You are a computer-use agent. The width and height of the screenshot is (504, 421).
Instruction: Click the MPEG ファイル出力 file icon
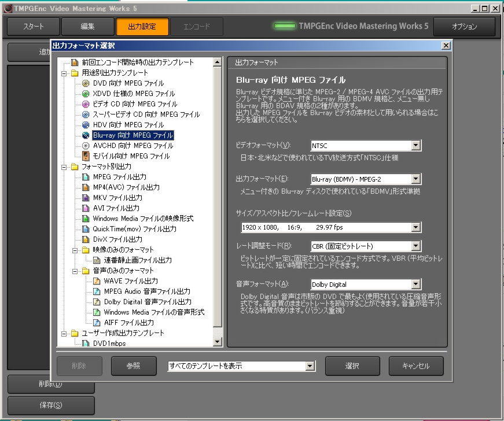[86, 177]
